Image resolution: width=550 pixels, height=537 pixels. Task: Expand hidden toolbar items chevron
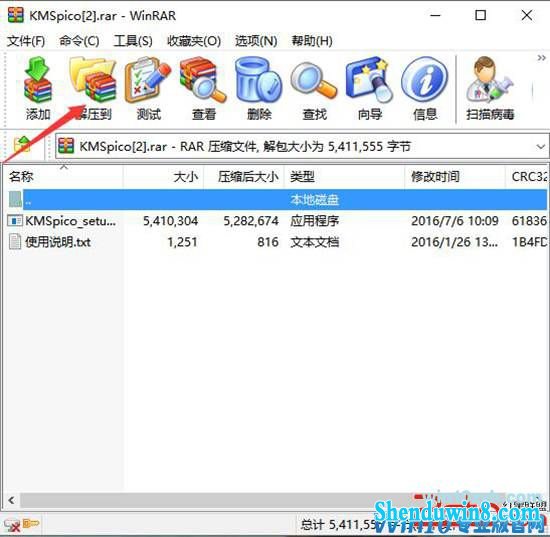(x=542, y=58)
